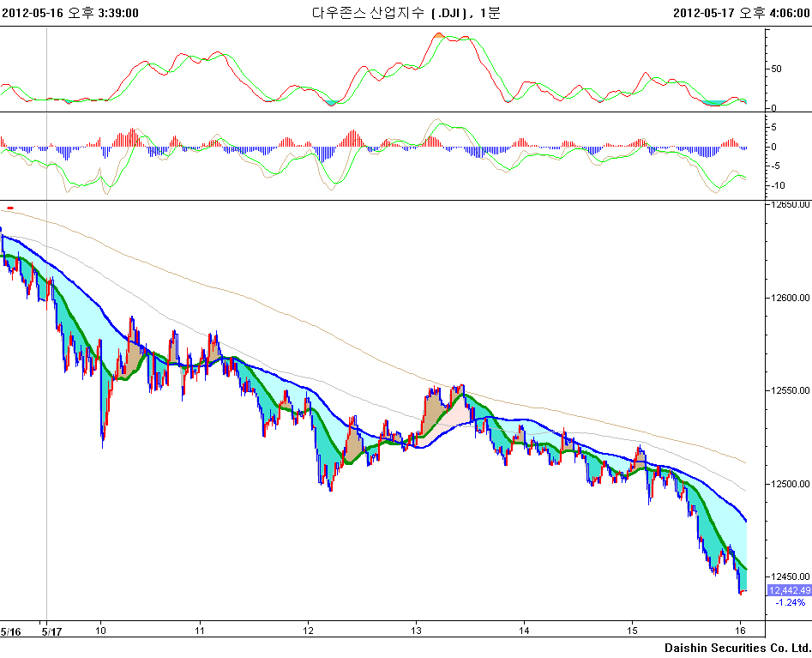The width and height of the screenshot is (812, 658).
Task: Click the start timestamp 2012-05-16 at top-left
Action: pos(70,12)
